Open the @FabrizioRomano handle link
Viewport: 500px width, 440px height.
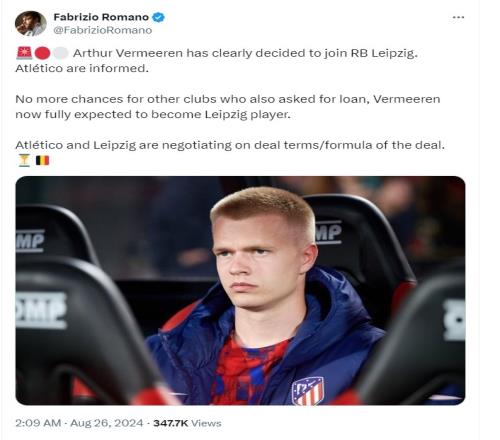(x=103, y=30)
